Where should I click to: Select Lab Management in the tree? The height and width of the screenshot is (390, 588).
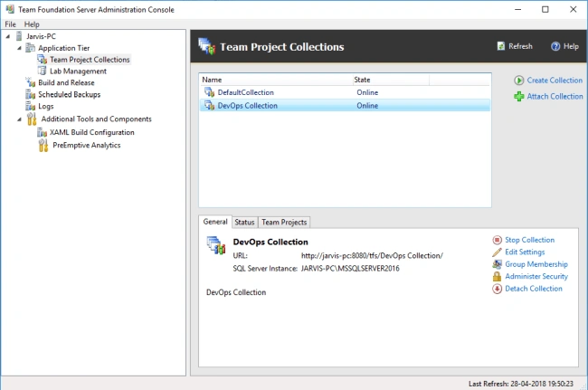[78, 71]
